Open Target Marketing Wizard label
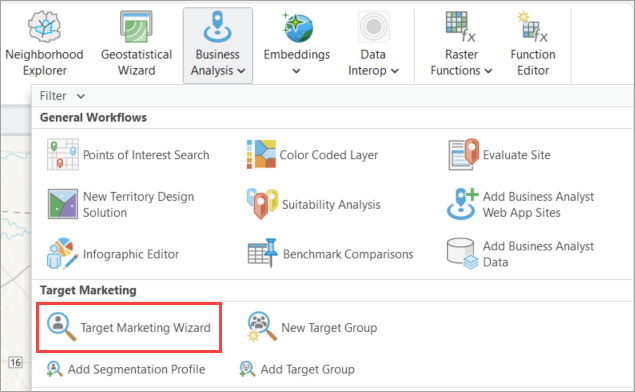Screen dimensions: 635x392 click(145, 327)
